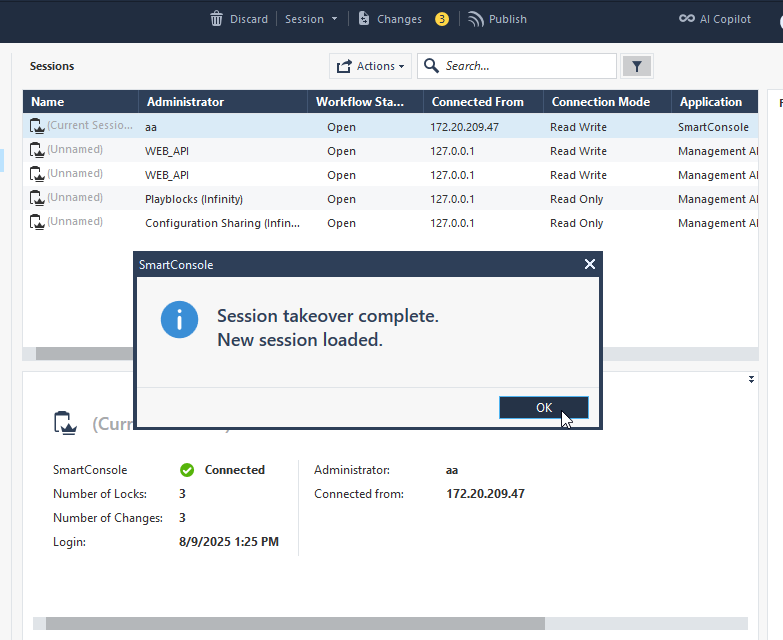Open the Session dropdown menu
783x640 pixels.
tap(311, 19)
